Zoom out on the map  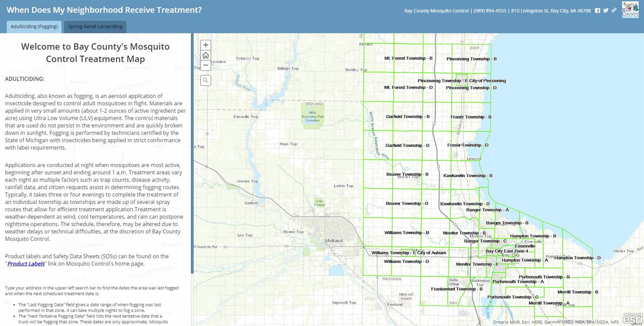point(206,65)
